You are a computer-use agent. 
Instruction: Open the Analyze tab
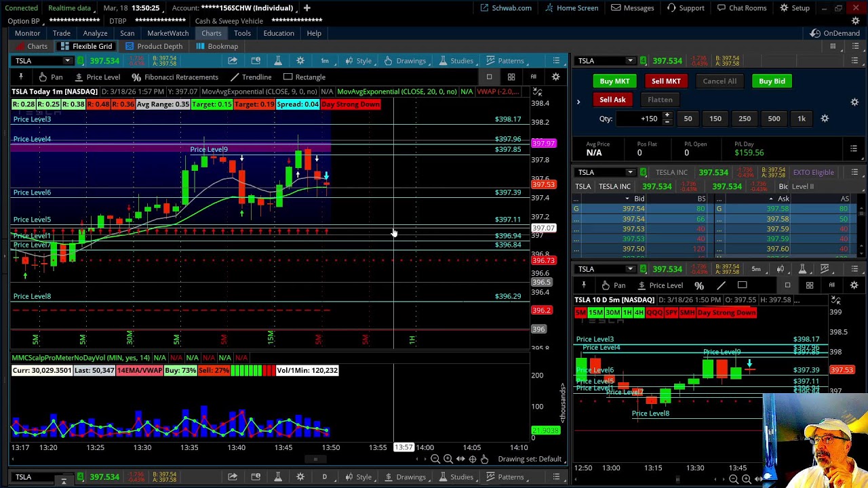96,33
